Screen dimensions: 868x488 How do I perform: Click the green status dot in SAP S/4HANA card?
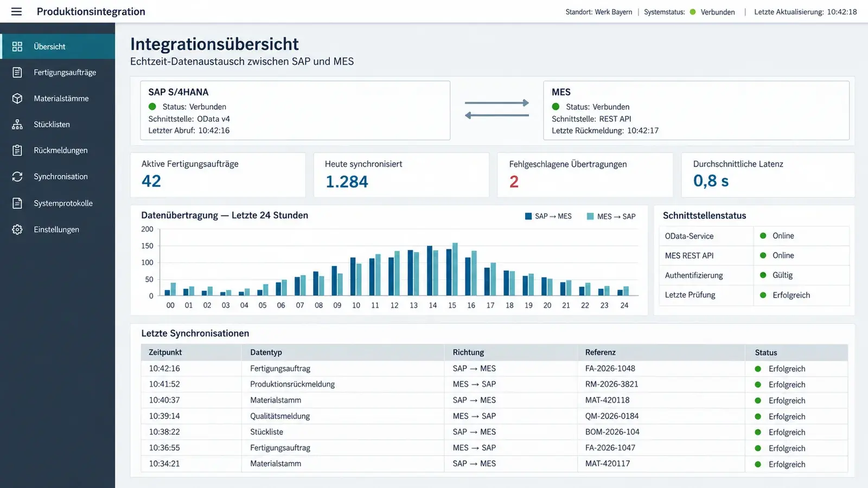point(152,107)
